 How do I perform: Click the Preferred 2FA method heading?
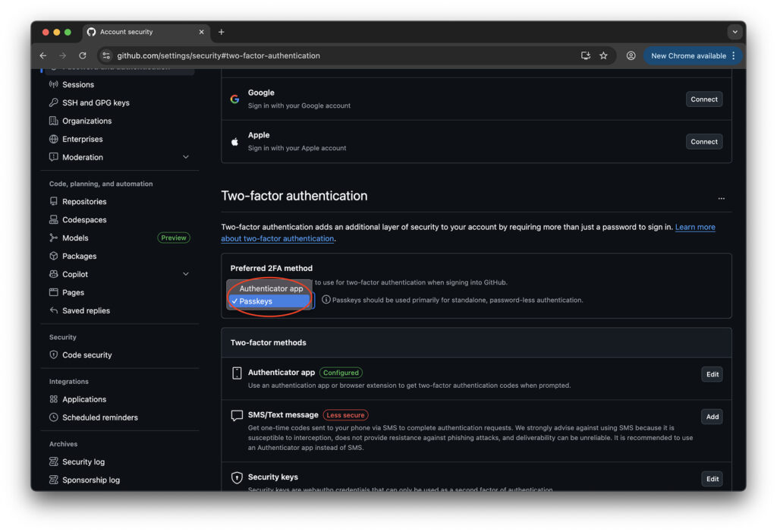tap(271, 268)
